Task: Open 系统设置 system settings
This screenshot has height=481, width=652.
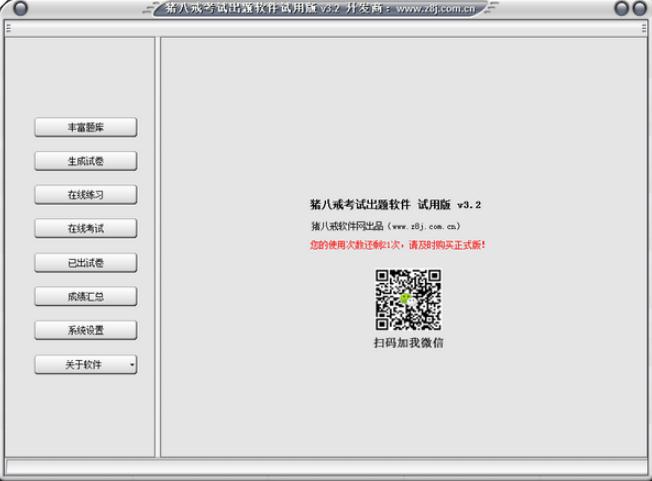Action: [x=86, y=330]
